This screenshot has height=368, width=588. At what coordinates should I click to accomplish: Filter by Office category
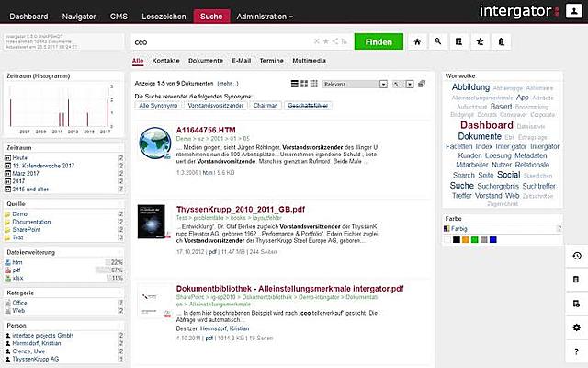point(19,303)
